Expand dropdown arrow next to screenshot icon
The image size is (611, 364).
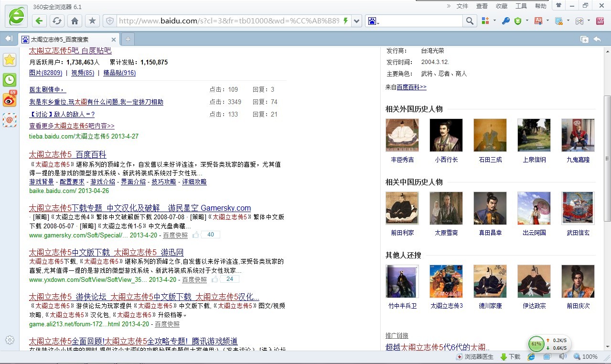[568, 21]
